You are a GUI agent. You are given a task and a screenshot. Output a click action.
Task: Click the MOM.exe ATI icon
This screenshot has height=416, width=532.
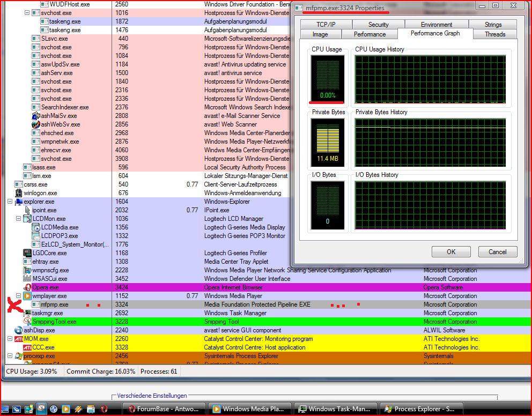click(x=19, y=339)
